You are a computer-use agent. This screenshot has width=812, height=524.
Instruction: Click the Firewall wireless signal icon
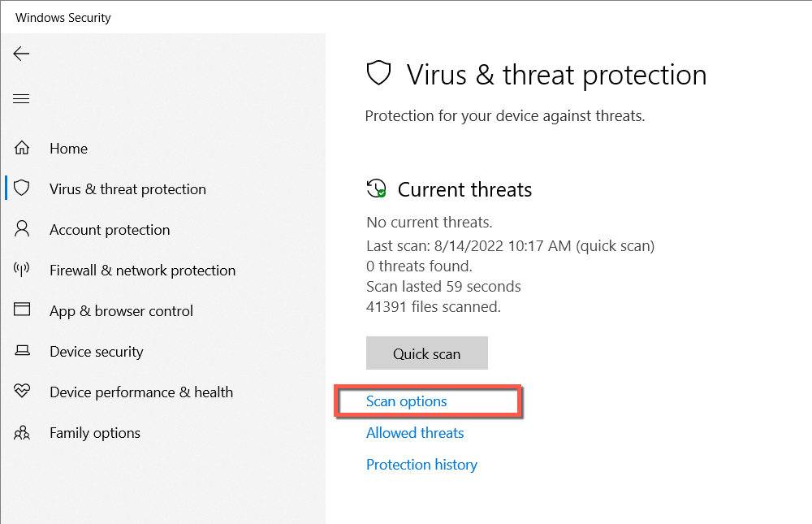22,270
